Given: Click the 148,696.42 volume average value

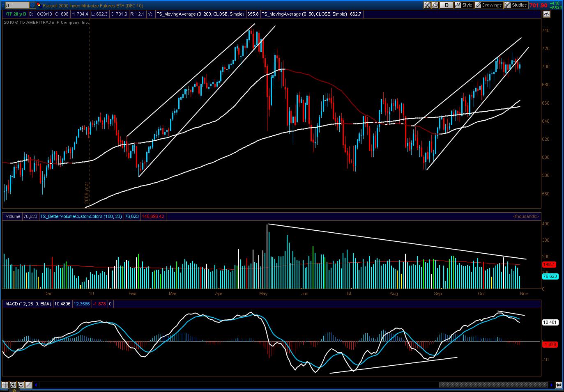Looking at the screenshot, I should point(153,216).
